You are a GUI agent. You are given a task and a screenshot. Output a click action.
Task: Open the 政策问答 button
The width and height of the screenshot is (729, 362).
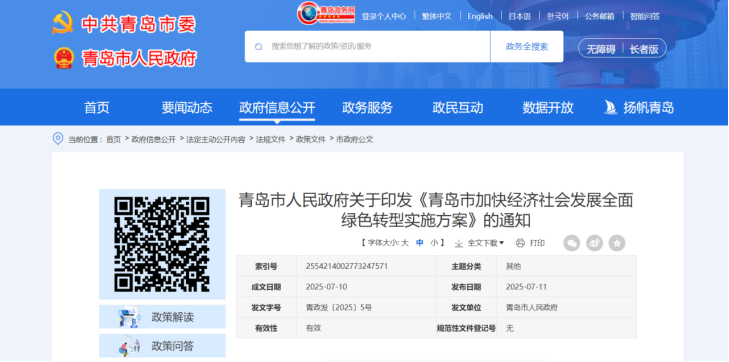pyautogui.click(x=162, y=346)
